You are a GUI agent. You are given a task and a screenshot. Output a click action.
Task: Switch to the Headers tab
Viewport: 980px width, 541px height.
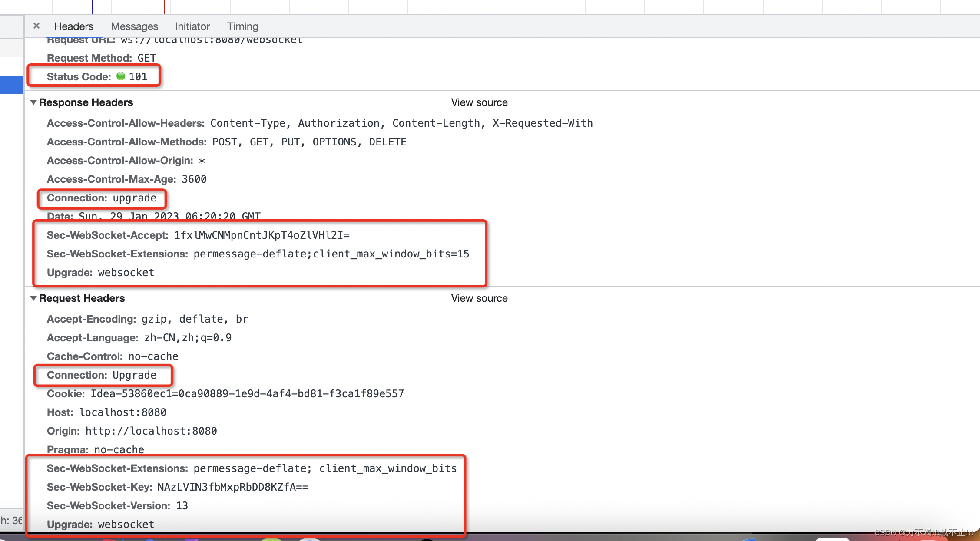click(x=74, y=26)
